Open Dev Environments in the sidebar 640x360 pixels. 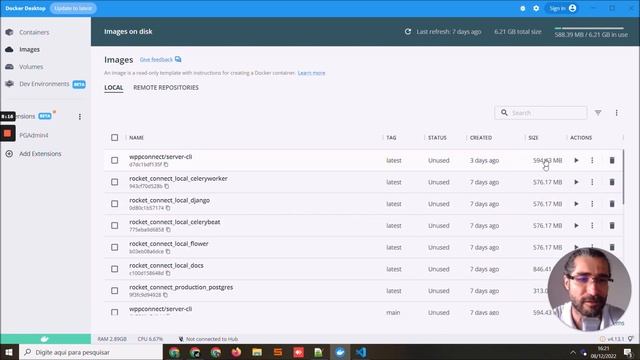point(44,84)
